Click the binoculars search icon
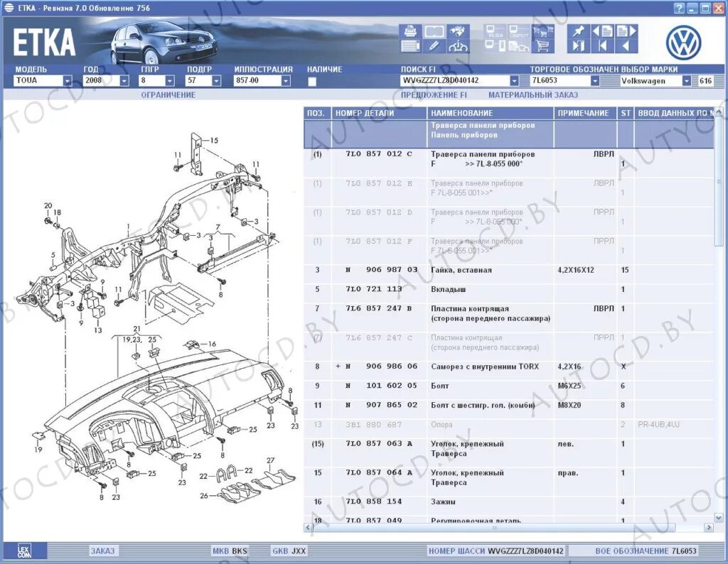 459,31
